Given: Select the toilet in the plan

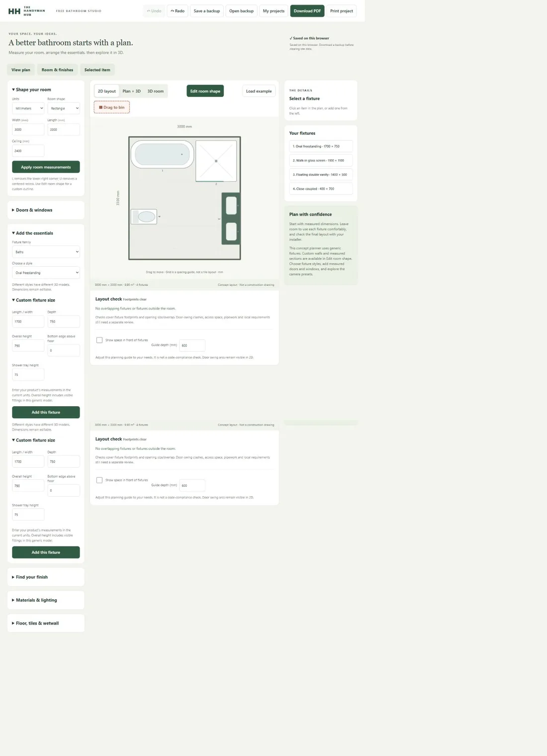Looking at the screenshot, I should tap(144, 216).
